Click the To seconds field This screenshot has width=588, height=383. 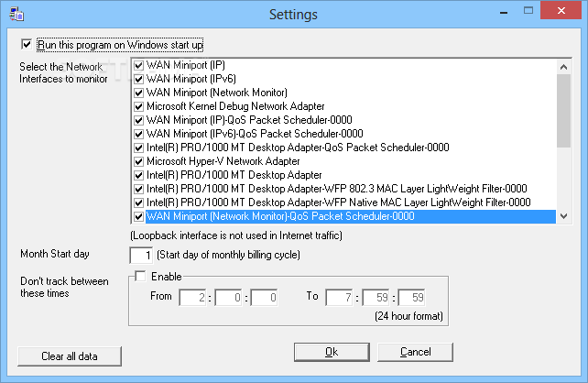tap(411, 298)
